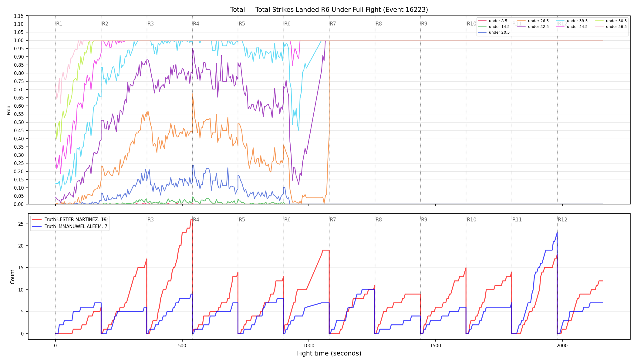This screenshot has width=637, height=364.
Task: Click the 'Prob' y-axis label
Action: [9, 110]
